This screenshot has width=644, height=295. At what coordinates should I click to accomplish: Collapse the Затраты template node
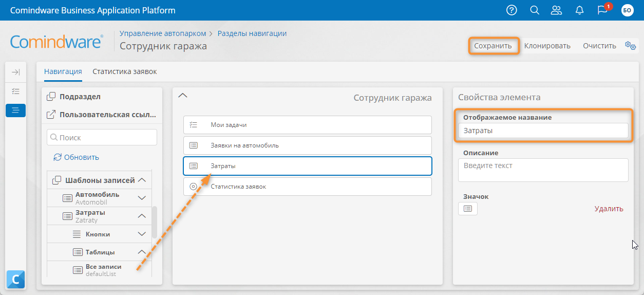[x=142, y=216]
